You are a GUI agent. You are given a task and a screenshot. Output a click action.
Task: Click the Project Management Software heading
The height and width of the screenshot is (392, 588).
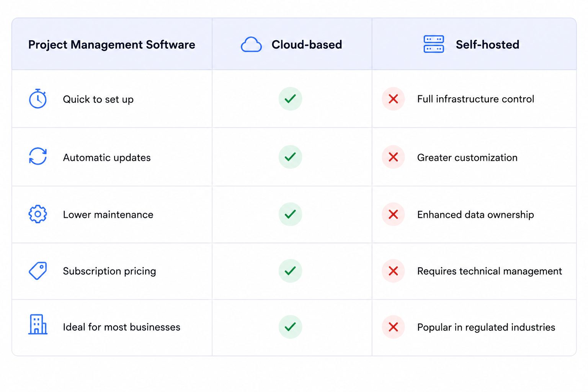pyautogui.click(x=112, y=45)
